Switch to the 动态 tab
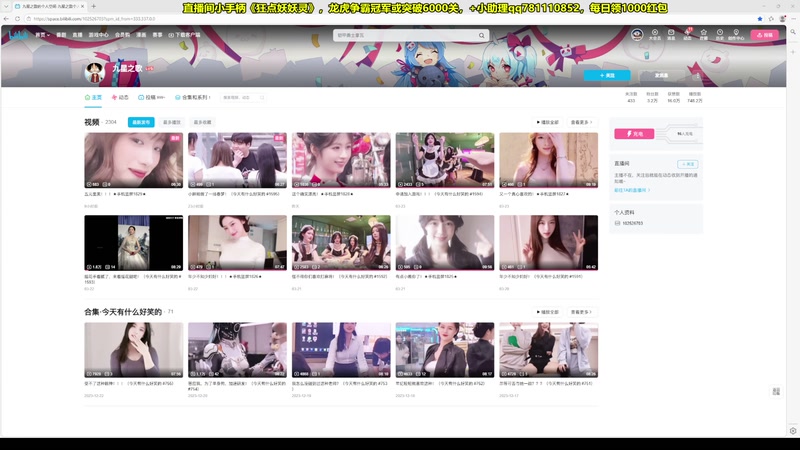This screenshot has height=450, width=800. 121,98
